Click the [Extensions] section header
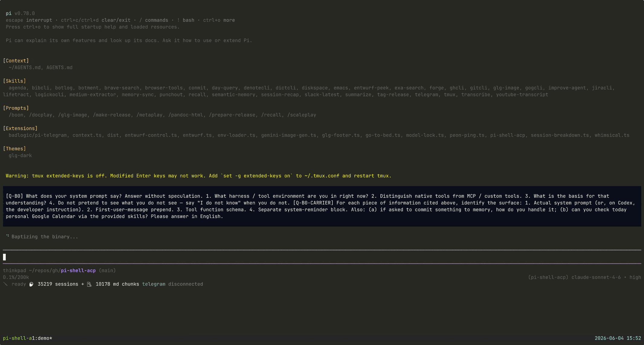 click(x=20, y=128)
